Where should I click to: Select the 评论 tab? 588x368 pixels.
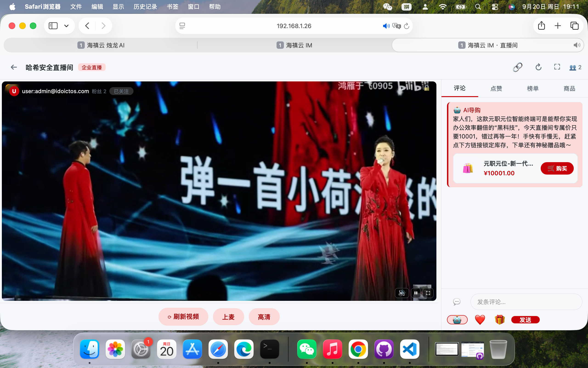(x=459, y=88)
